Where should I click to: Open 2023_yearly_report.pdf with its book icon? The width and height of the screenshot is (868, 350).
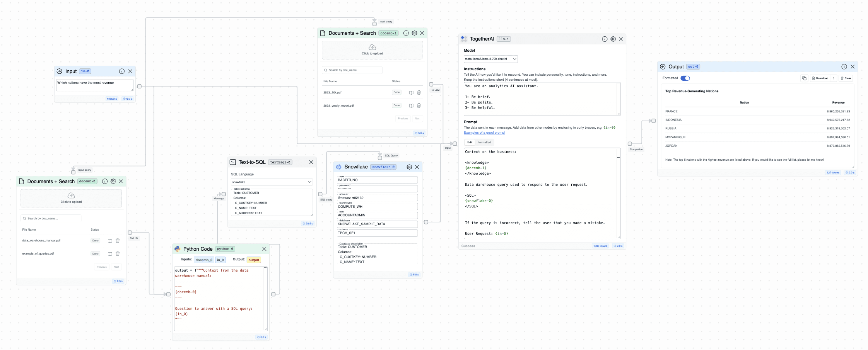coord(411,105)
